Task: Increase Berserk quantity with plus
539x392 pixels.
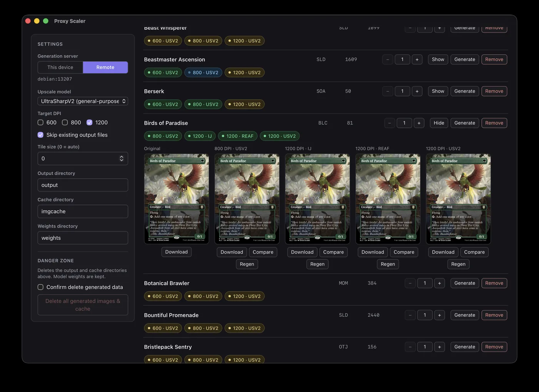Action: (417, 91)
